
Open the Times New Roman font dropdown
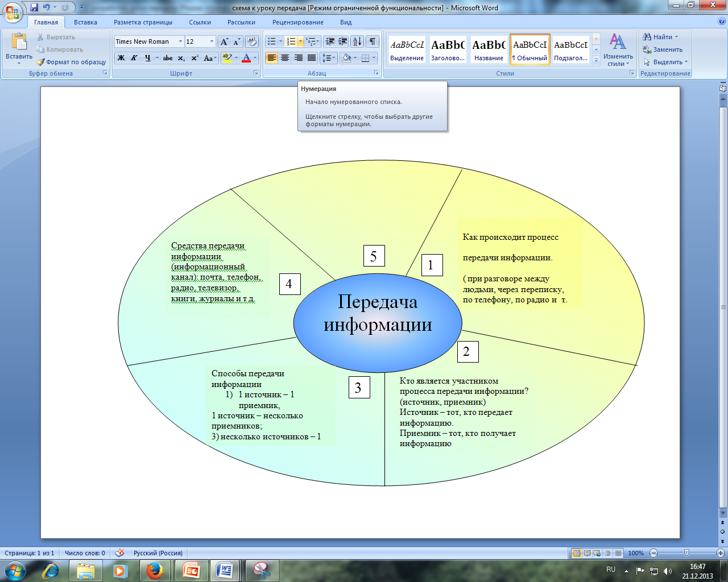[x=180, y=41]
